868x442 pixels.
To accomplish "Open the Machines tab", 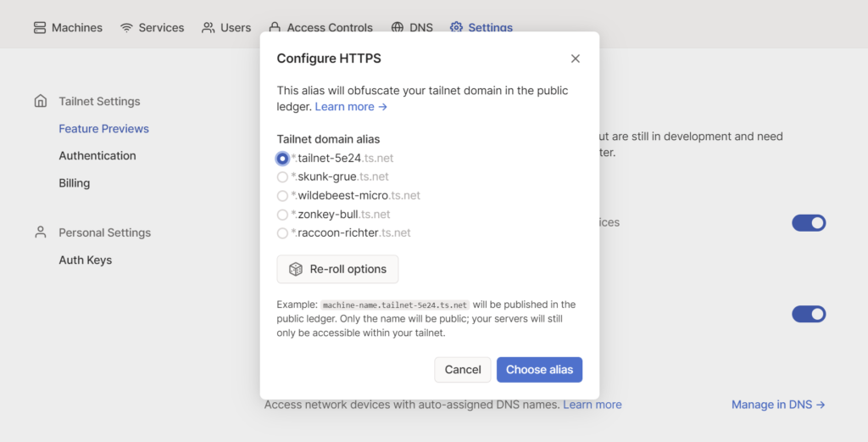I will [x=68, y=28].
